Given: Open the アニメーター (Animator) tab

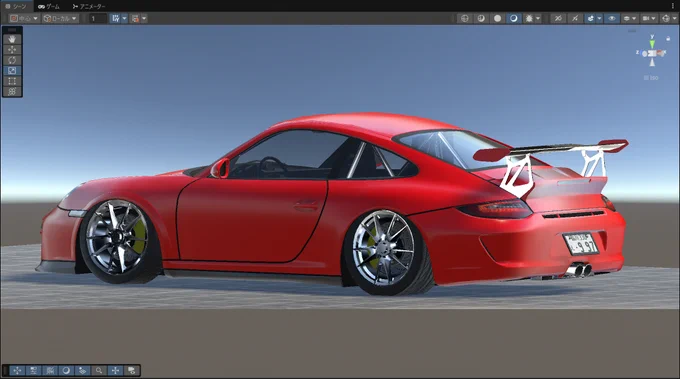Looking at the screenshot, I should point(89,7).
